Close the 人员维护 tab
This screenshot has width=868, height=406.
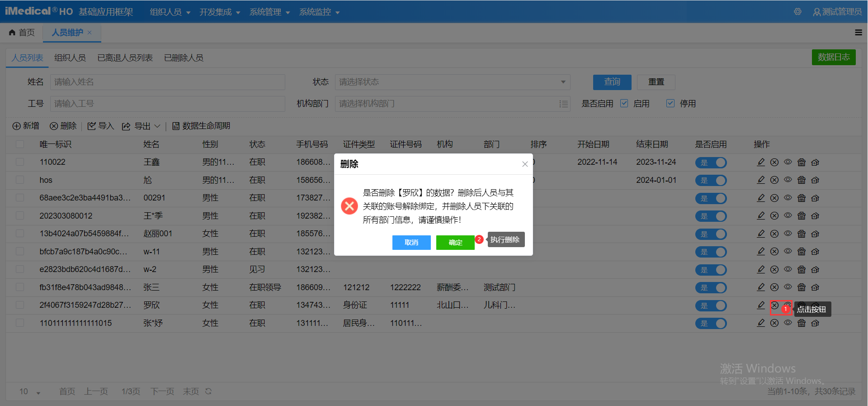pos(90,33)
